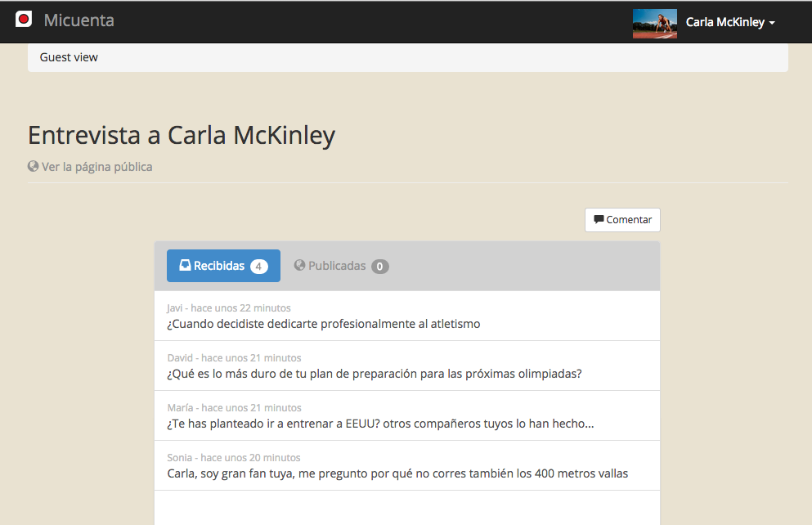This screenshot has width=812, height=525.
Task: Click the Entrevista a Carla McKinley heading
Action: pos(182,136)
